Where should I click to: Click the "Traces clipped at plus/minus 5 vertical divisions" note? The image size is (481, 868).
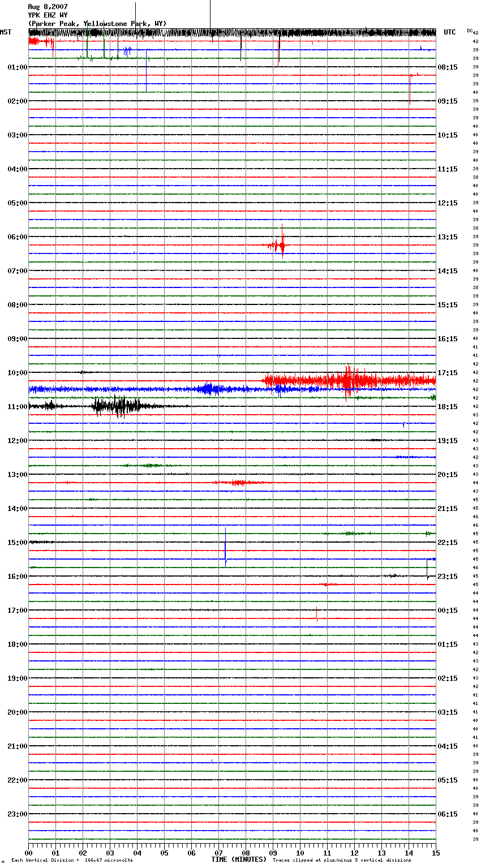click(342, 860)
